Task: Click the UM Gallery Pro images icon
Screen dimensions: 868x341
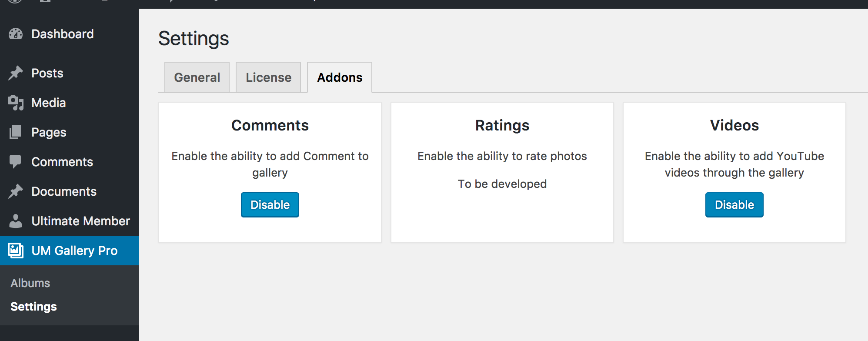Action: (16, 251)
